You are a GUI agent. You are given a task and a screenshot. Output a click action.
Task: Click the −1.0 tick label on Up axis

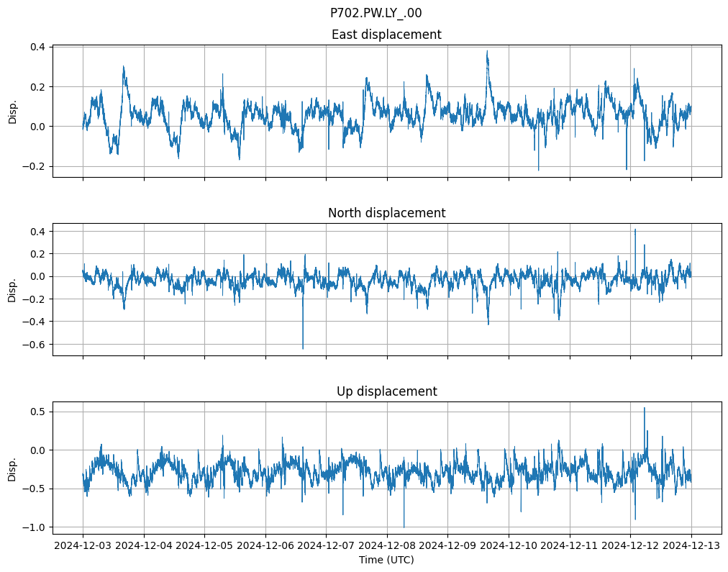pos(35,527)
